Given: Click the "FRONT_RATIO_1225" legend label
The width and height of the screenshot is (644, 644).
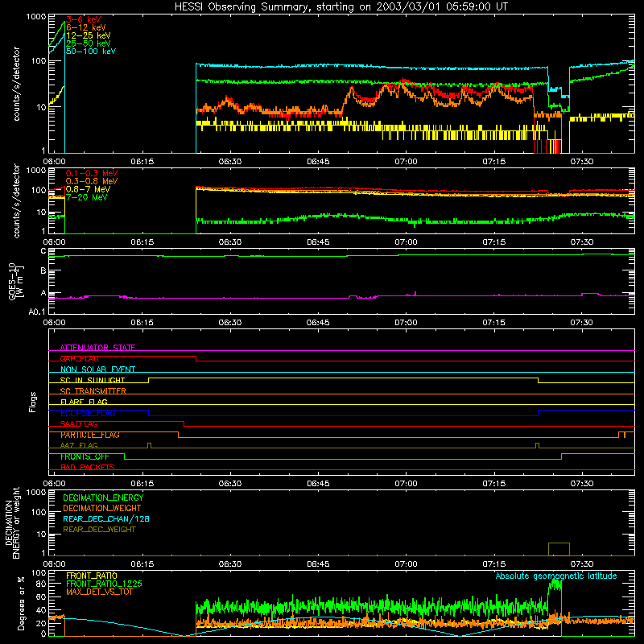Looking at the screenshot, I should tap(104, 584).
